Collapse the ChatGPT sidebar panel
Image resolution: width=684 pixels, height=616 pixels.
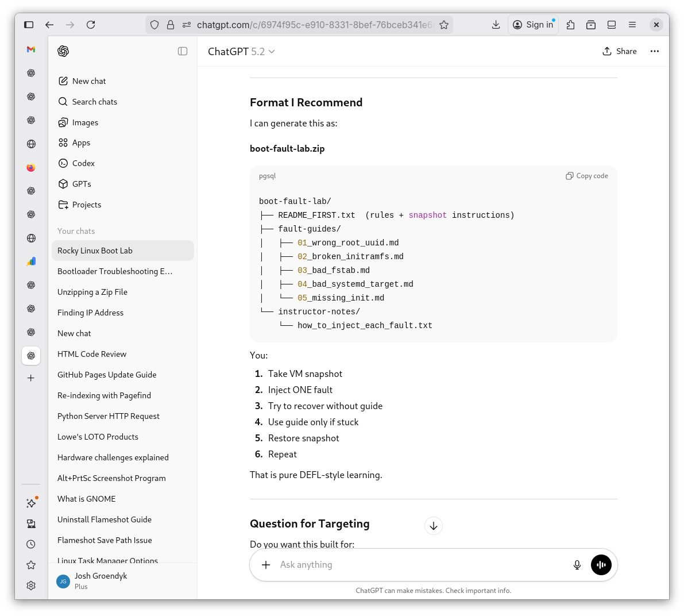click(x=183, y=51)
